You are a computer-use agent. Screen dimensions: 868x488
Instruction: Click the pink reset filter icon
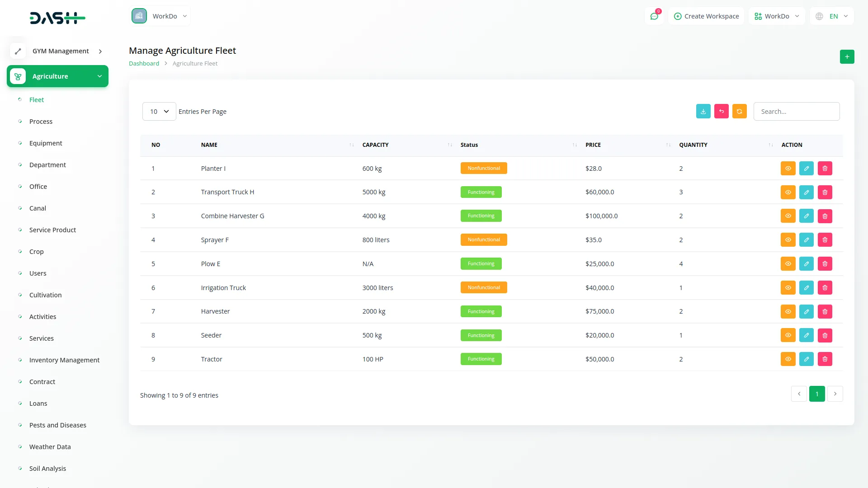coord(721,112)
